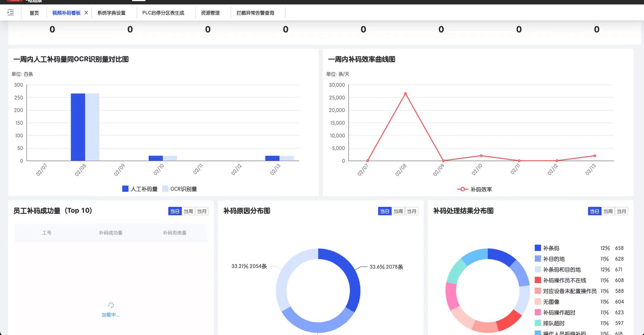Select 当周 in 补码处理结果分布图 panel
The height and width of the screenshot is (335, 644).
[608, 211]
